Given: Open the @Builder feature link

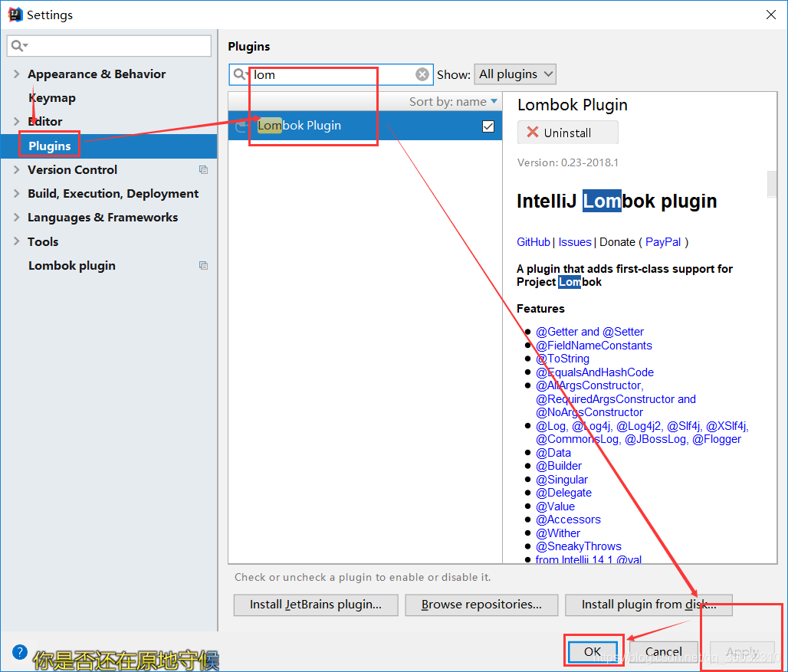Looking at the screenshot, I should (559, 466).
